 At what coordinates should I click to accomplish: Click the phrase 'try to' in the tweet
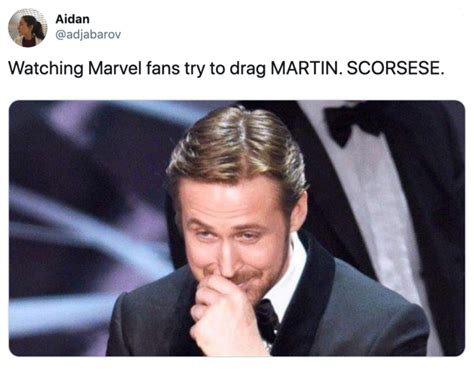point(205,69)
